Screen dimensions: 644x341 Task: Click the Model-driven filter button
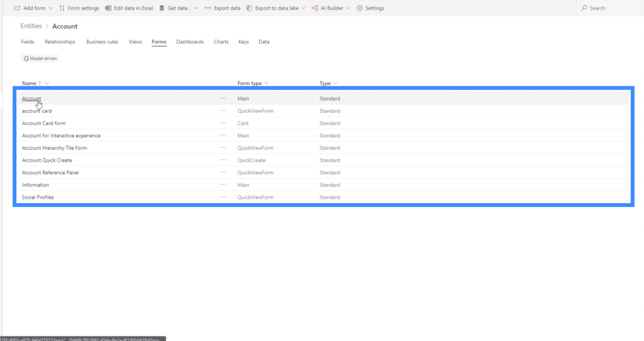click(x=40, y=59)
